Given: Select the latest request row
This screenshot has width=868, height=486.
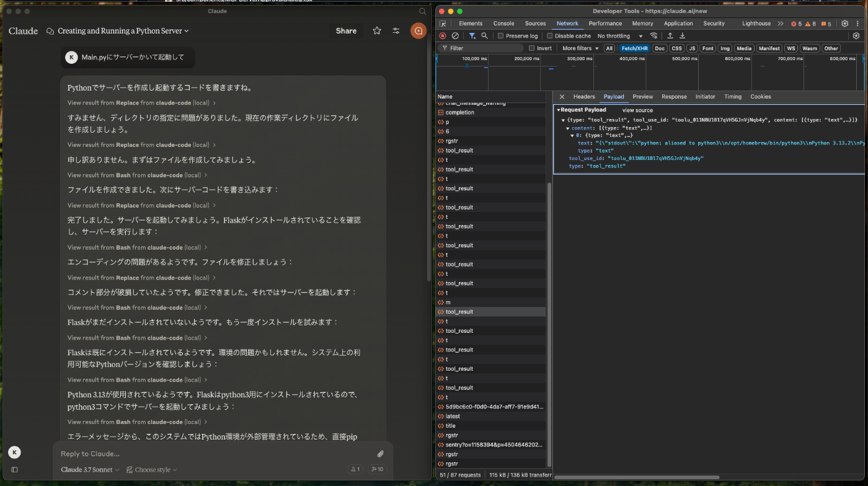Looking at the screenshot, I should point(491,416).
